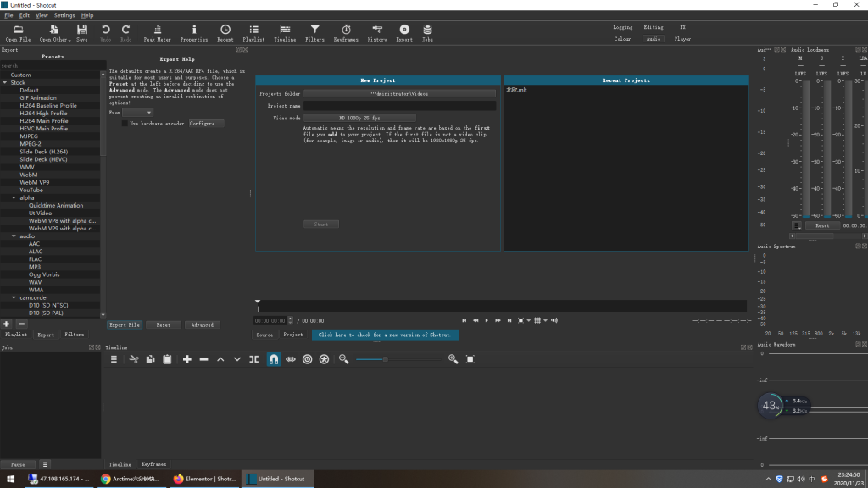The image size is (868, 488).
Task: Click the presets search field
Action: (53, 65)
